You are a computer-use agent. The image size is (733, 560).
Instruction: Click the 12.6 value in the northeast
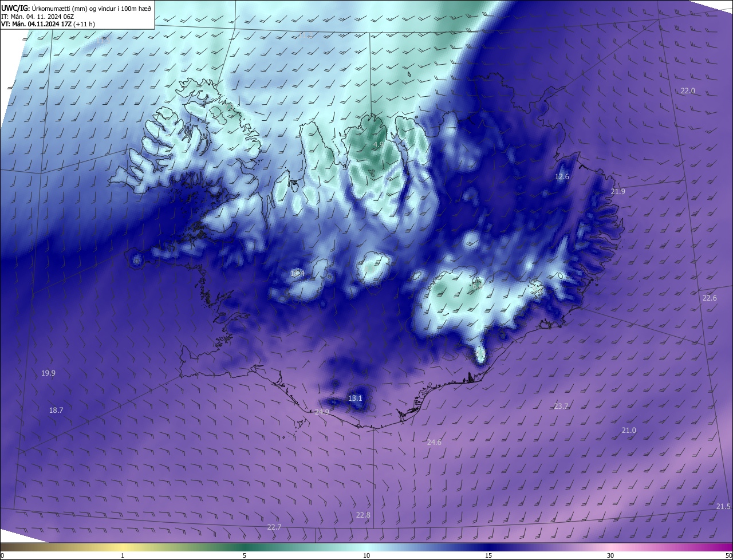pyautogui.click(x=562, y=177)
